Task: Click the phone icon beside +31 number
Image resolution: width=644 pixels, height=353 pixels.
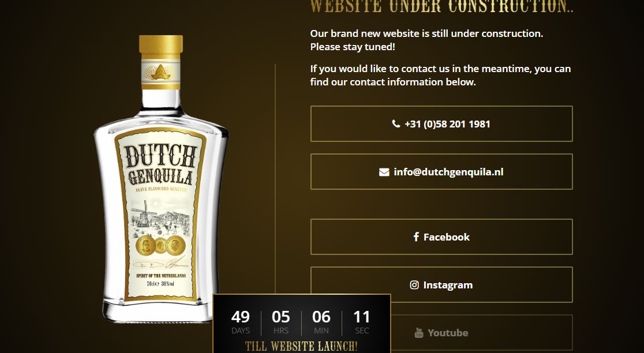Action: pyautogui.click(x=396, y=123)
